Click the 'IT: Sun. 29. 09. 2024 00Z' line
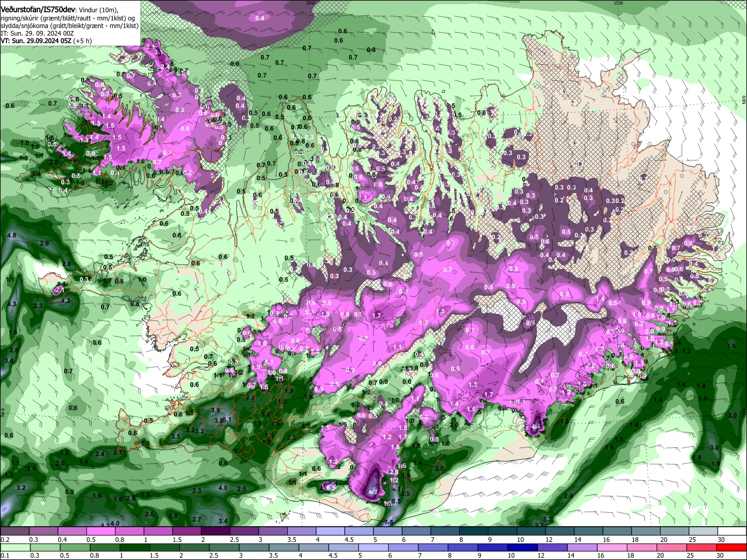The image size is (747, 560). [x=37, y=33]
